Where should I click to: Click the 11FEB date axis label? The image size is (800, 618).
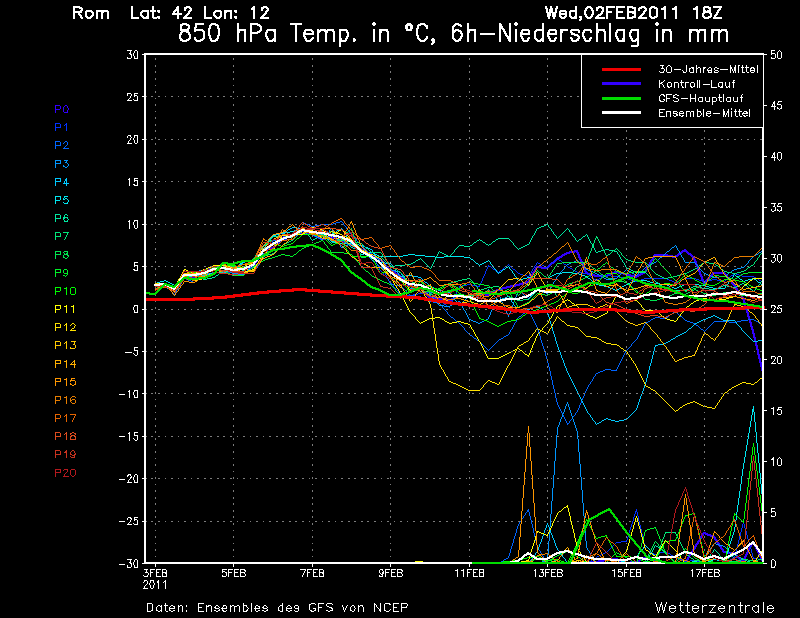point(470,574)
